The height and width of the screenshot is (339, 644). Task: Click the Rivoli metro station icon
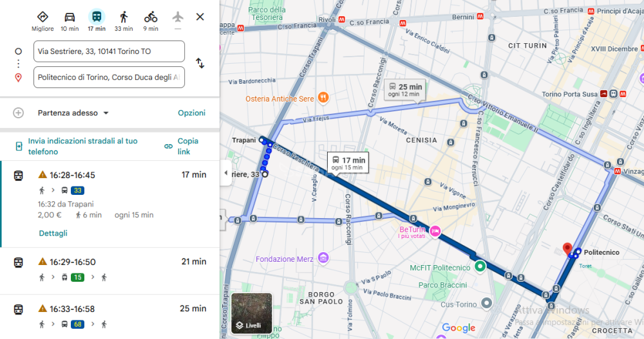342,19
